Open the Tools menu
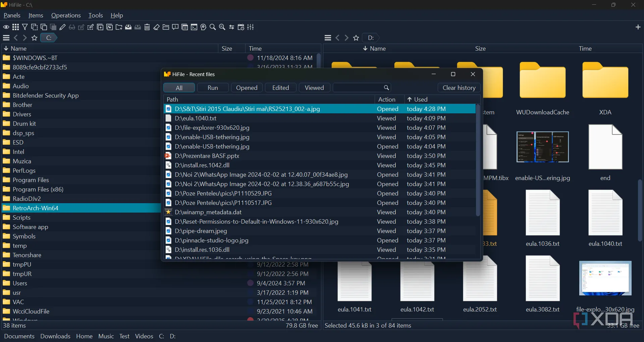The height and width of the screenshot is (342, 644). point(96,15)
